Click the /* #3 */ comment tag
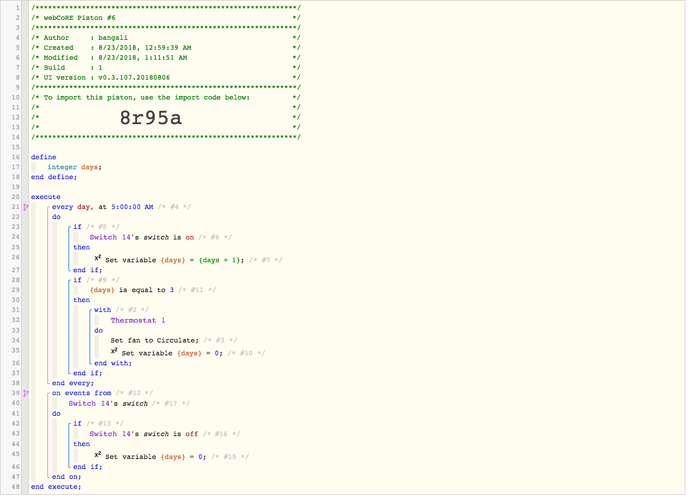Viewport: 690px width, 497px height. click(x=220, y=340)
